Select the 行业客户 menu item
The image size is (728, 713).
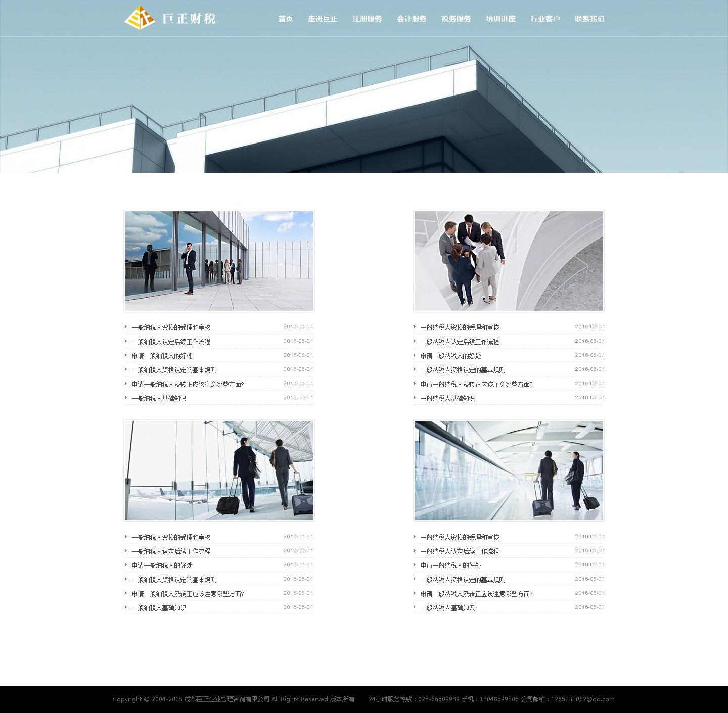545,19
